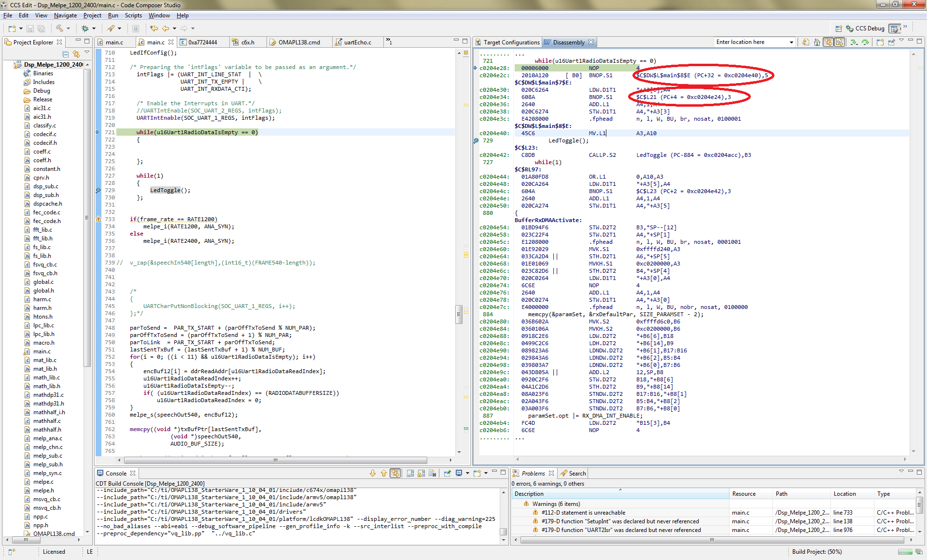Open the Build hammer dropdown arrow
927x560 pixels.
[68, 28]
